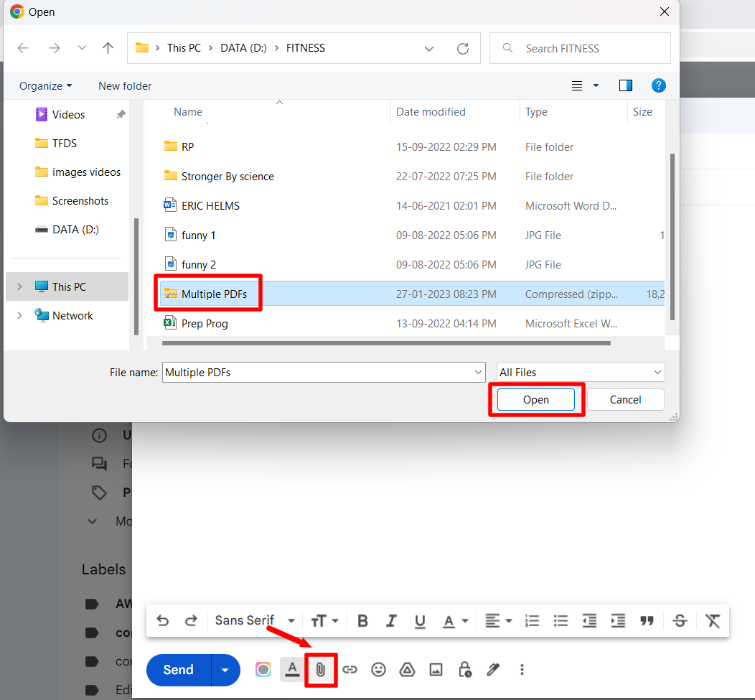Go up one folder level
The height and width of the screenshot is (700, 755).
click(108, 47)
